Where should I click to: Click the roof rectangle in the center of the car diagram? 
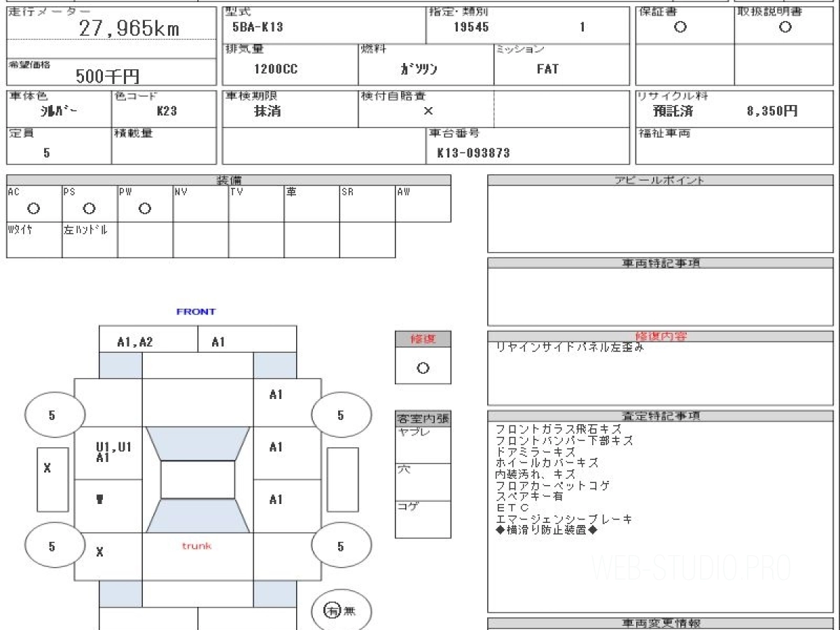(198, 479)
